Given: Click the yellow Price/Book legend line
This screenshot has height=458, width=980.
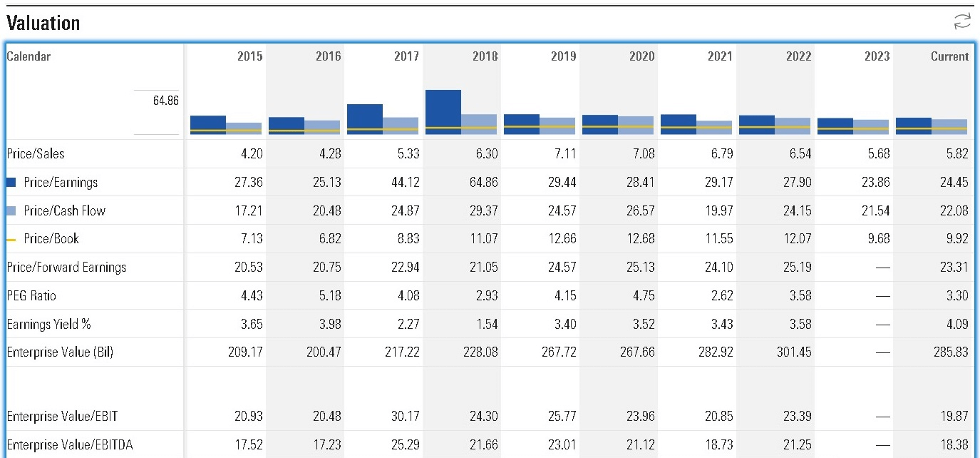Looking at the screenshot, I should click(12, 240).
